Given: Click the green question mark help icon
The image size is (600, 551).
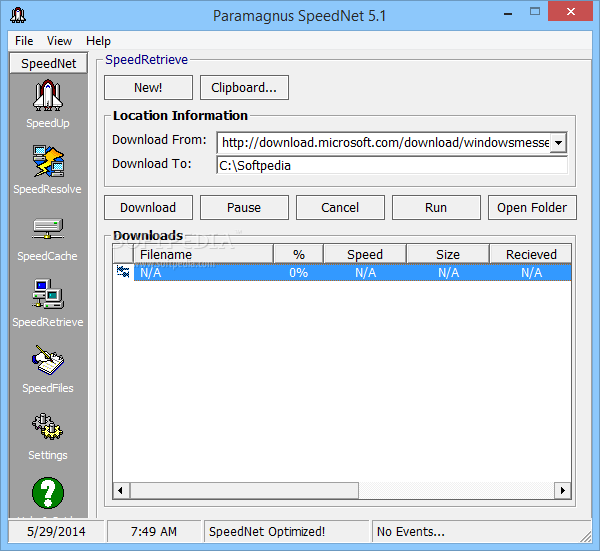Looking at the screenshot, I should coord(48,493).
